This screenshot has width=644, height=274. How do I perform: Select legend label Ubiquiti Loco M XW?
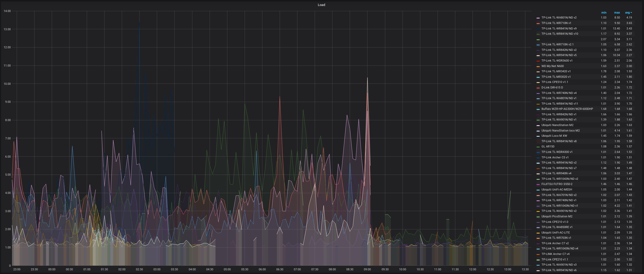pos(554,136)
